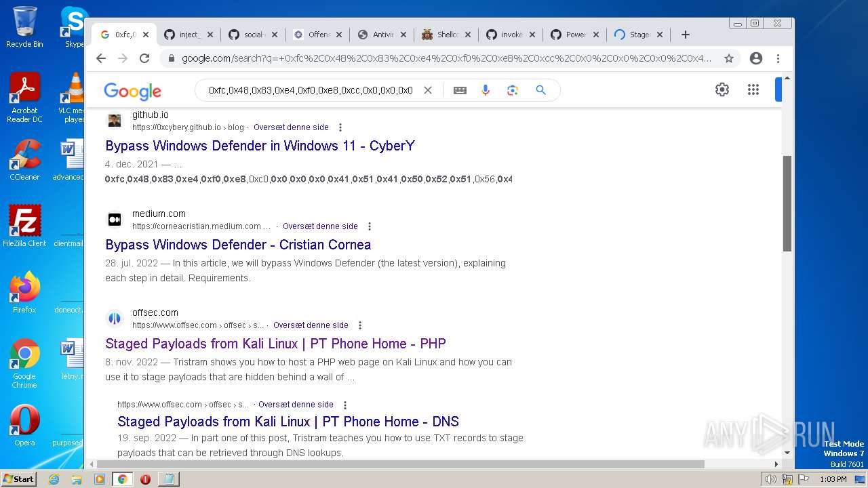Start voice search with the microphone icon
Screen dimensions: 868x488
486,90
